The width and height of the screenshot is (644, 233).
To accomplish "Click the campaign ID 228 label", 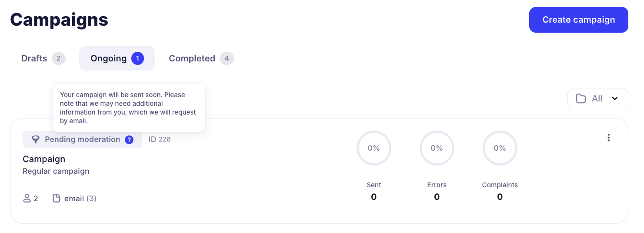I will [160, 139].
